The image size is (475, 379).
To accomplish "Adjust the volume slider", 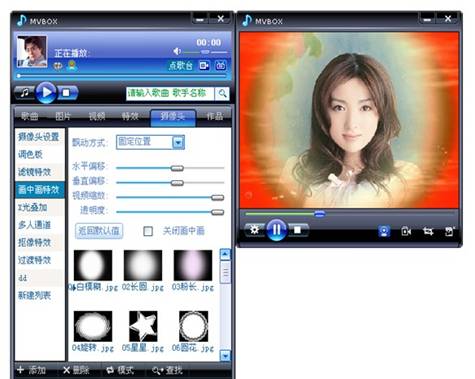I will (205, 52).
